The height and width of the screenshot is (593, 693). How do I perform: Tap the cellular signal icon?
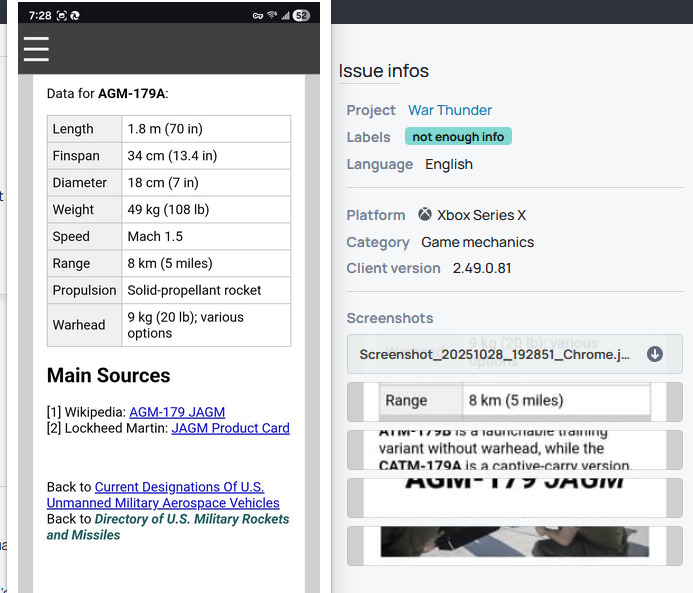click(285, 16)
